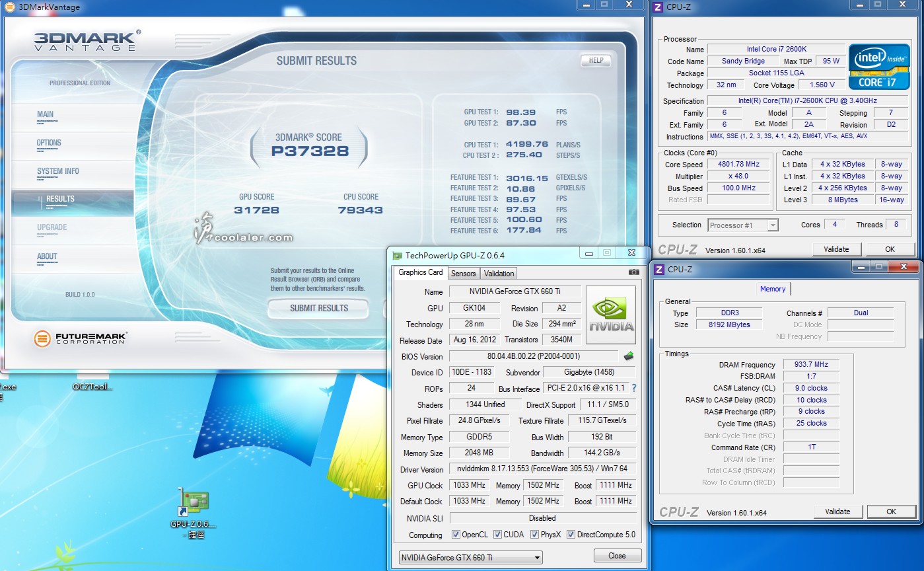Open SYSTEM INFO in 3DMark sidebar
Screen dimensions: 924x571
click(x=58, y=171)
